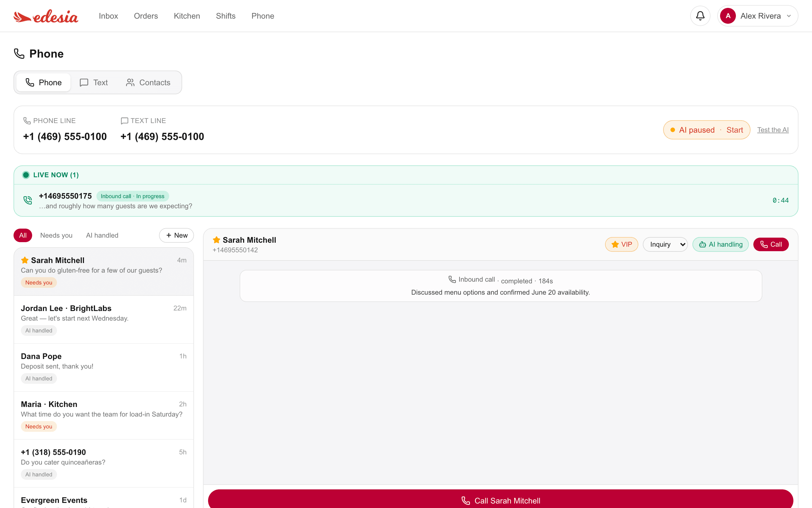The height and width of the screenshot is (508, 812).
Task: Open the Shifts section
Action: click(x=226, y=16)
